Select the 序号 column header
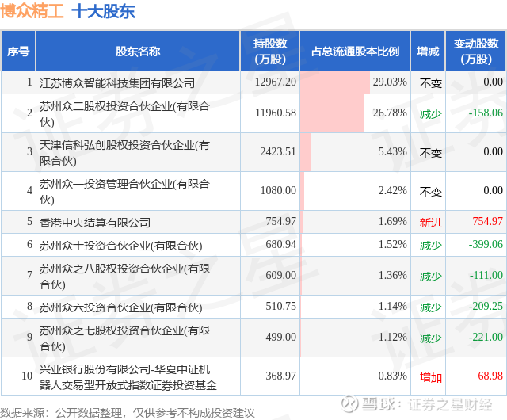 tap(18, 52)
